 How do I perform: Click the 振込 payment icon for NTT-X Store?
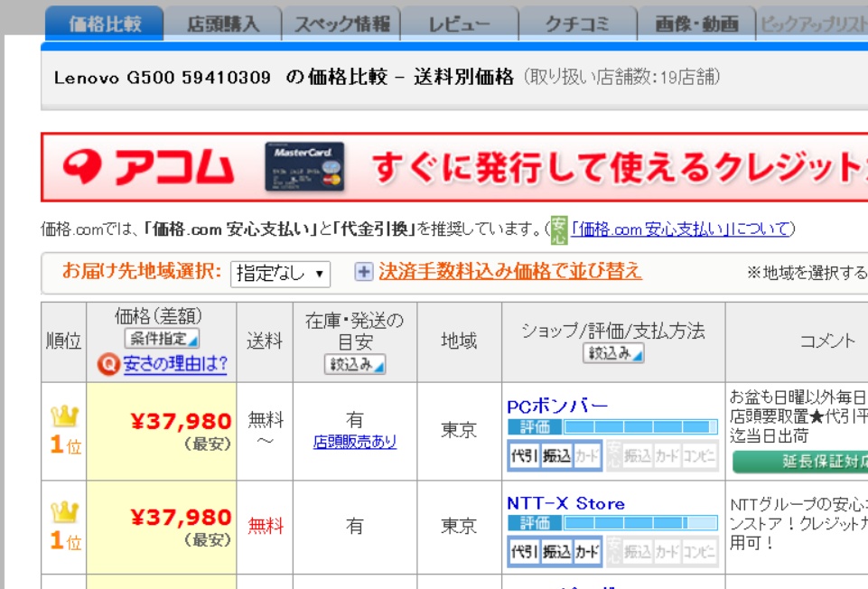pyautogui.click(x=556, y=551)
